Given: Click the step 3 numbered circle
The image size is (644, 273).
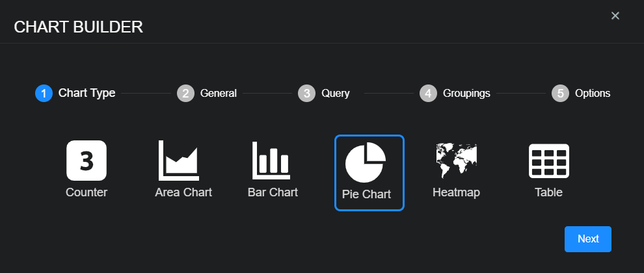Looking at the screenshot, I should pos(306,93).
